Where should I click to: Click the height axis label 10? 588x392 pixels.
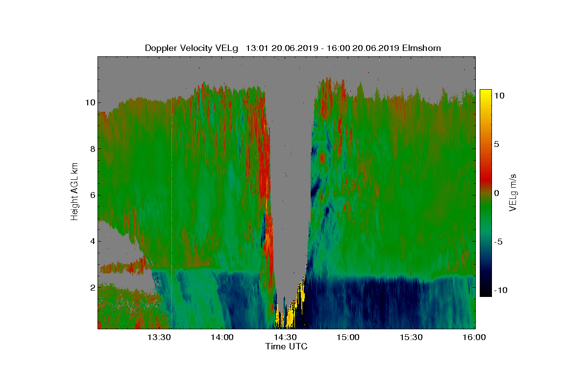click(90, 102)
